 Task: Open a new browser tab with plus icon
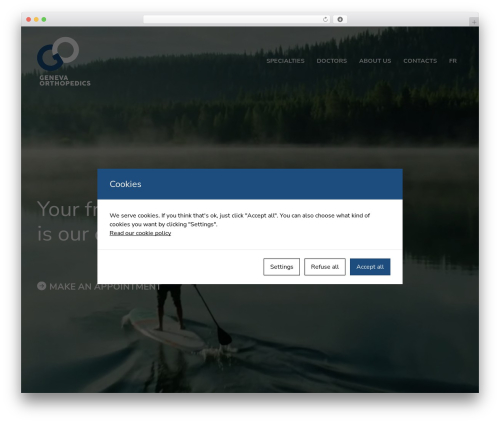coord(474,22)
